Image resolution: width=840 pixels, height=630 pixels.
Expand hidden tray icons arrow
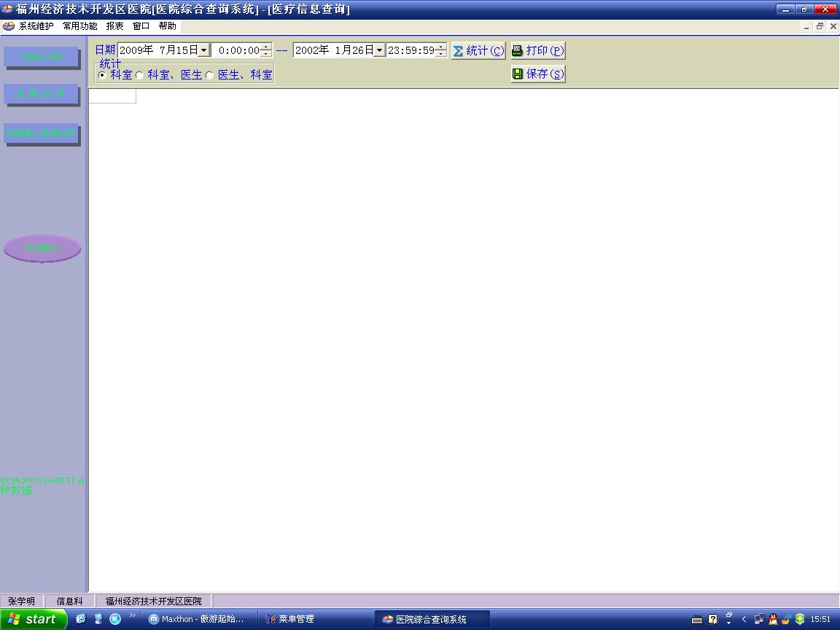744,619
